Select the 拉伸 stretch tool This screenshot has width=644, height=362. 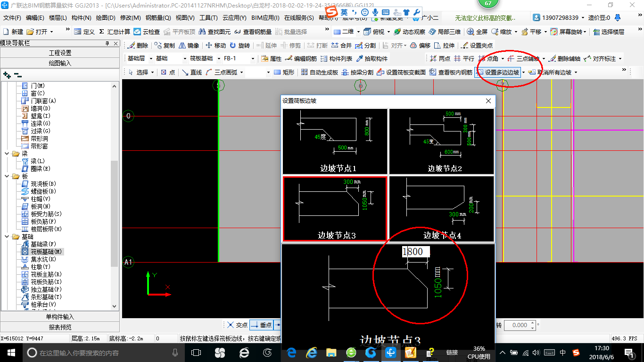(445, 45)
